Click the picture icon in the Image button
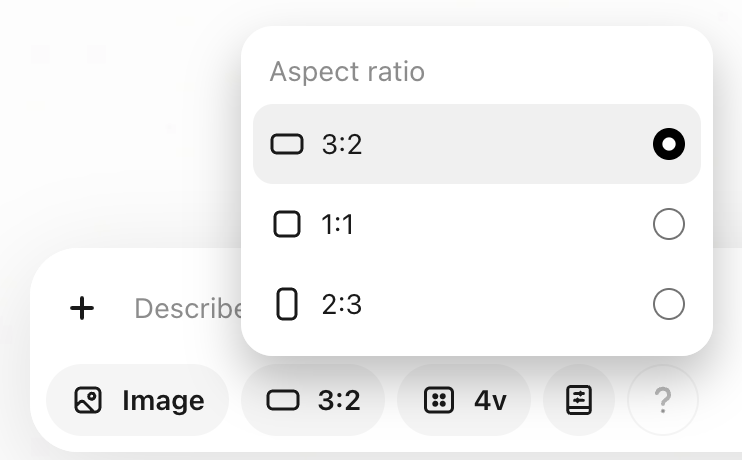 click(x=88, y=401)
